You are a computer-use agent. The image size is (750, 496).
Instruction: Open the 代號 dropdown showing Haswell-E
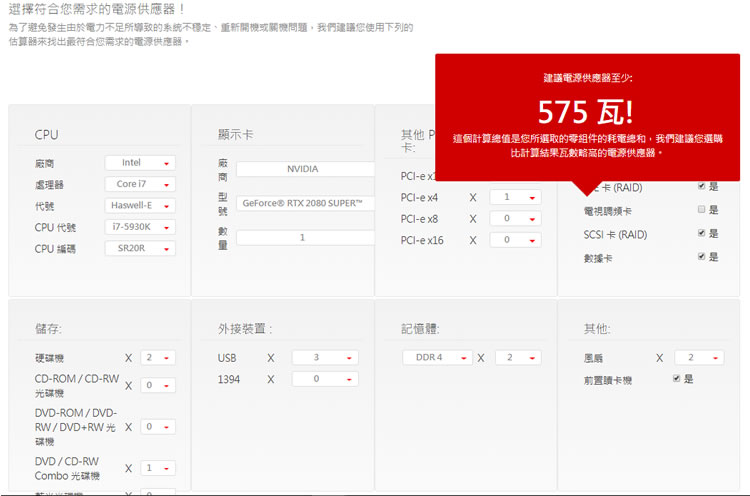point(140,206)
